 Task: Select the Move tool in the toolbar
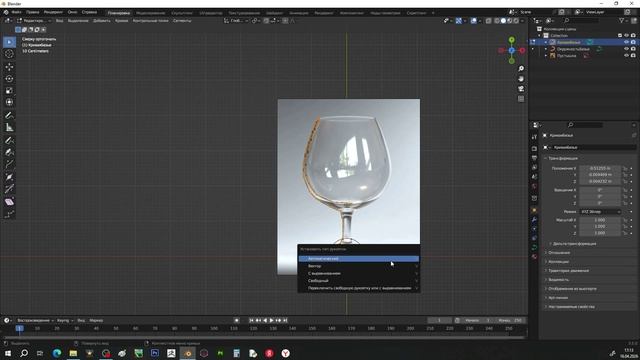pyautogui.click(x=9, y=67)
